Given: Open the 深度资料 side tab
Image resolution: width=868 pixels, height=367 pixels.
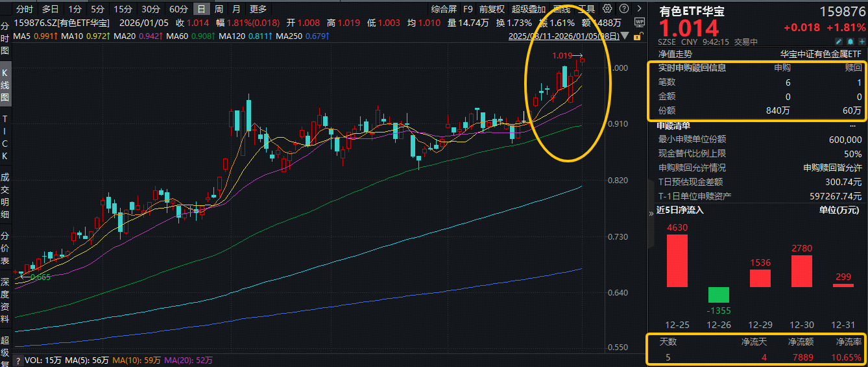Looking at the screenshot, I should (5, 300).
